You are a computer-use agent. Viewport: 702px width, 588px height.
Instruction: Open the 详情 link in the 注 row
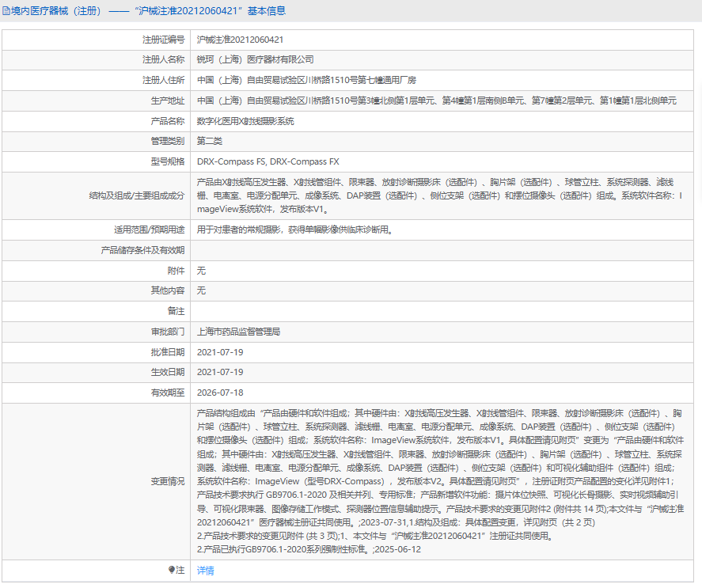[x=205, y=570]
